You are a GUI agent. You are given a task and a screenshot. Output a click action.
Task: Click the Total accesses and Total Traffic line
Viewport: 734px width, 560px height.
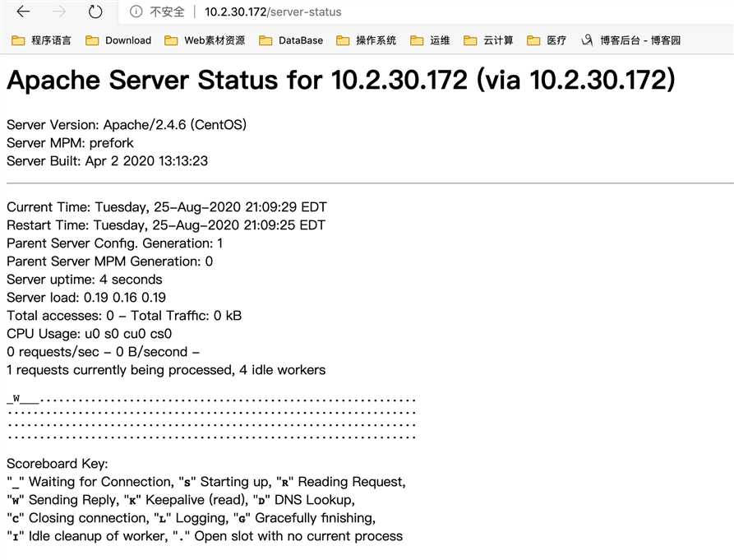124,316
